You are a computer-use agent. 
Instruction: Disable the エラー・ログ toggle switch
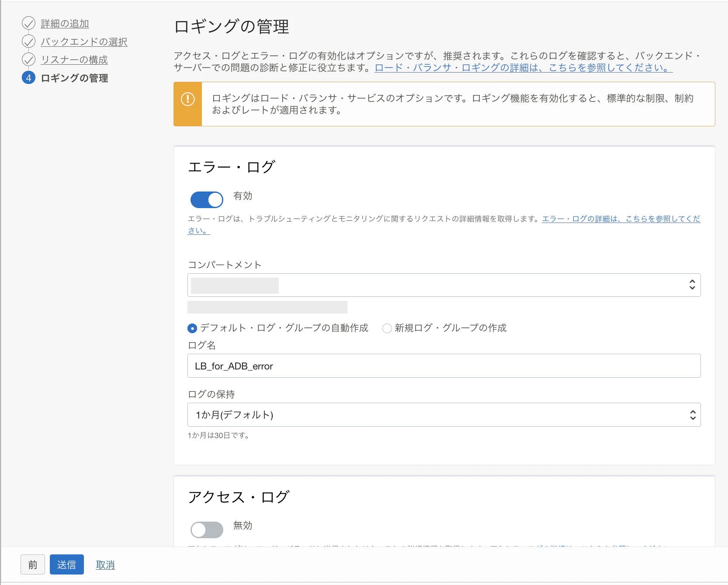pyautogui.click(x=207, y=200)
